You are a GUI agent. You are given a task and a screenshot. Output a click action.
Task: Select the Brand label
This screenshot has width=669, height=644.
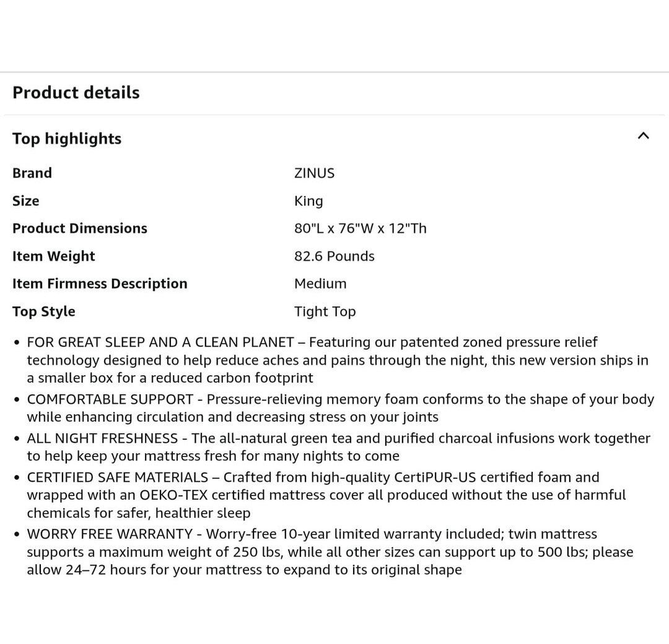tap(32, 173)
